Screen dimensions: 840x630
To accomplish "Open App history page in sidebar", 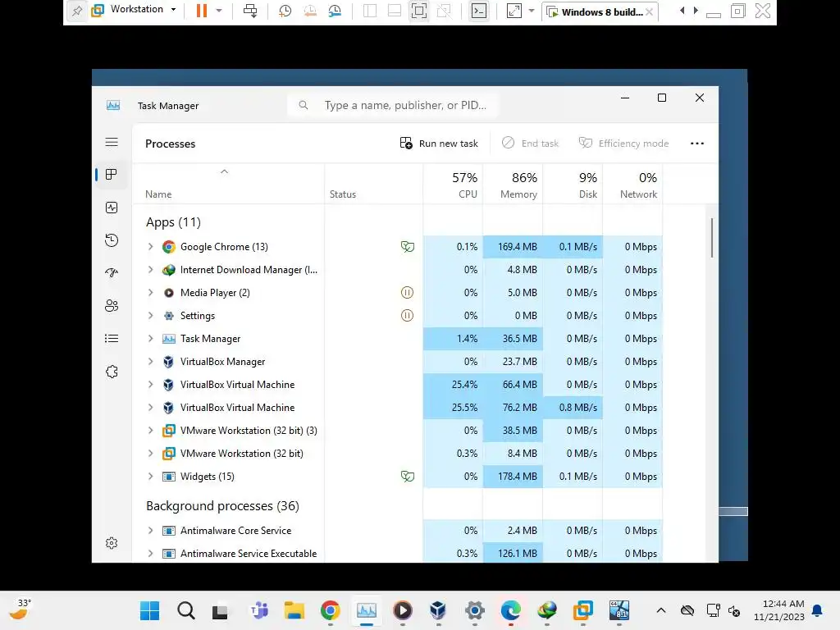I will [x=112, y=240].
